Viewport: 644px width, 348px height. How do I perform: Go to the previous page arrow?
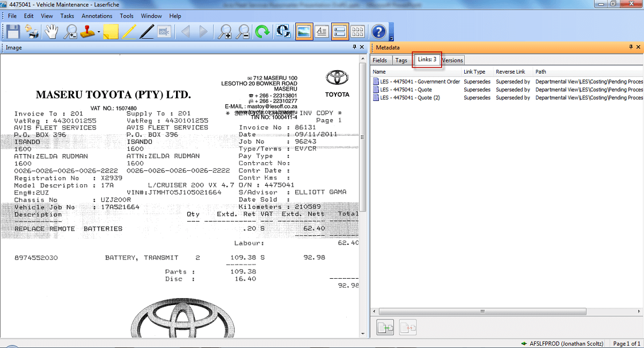tap(186, 32)
